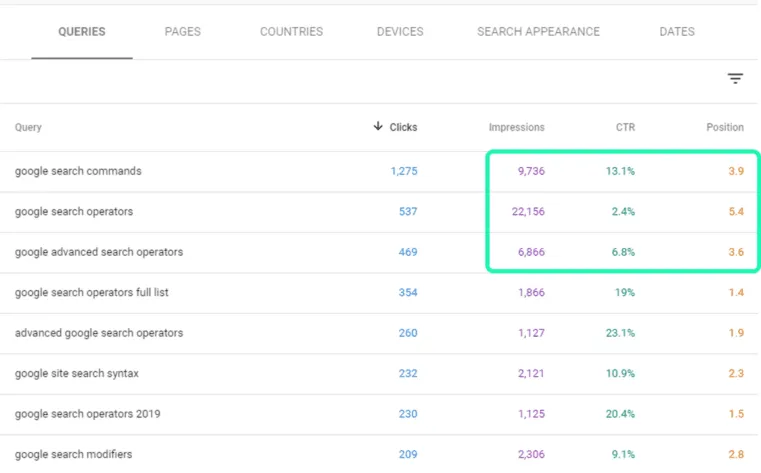Open the Devices tab

click(400, 32)
